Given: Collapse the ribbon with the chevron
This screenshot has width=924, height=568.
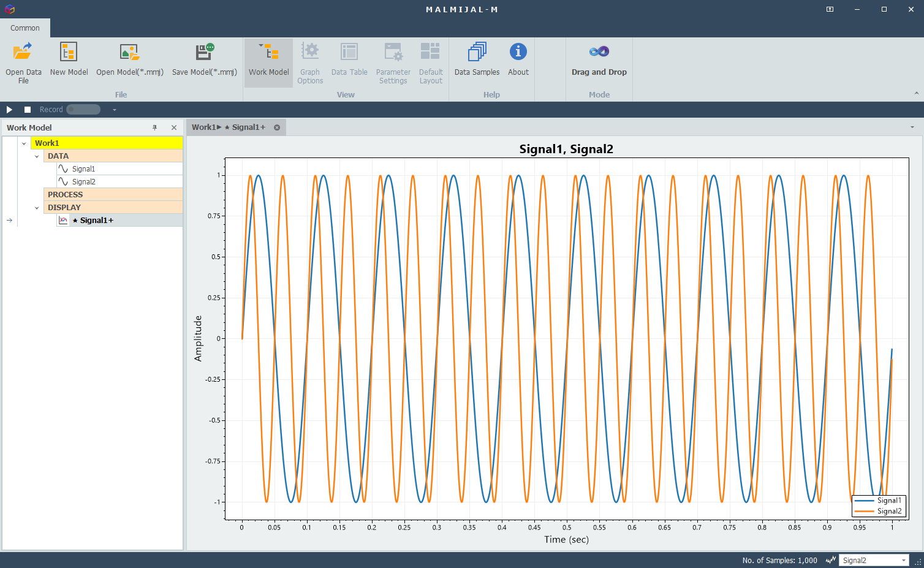Looking at the screenshot, I should tap(917, 93).
